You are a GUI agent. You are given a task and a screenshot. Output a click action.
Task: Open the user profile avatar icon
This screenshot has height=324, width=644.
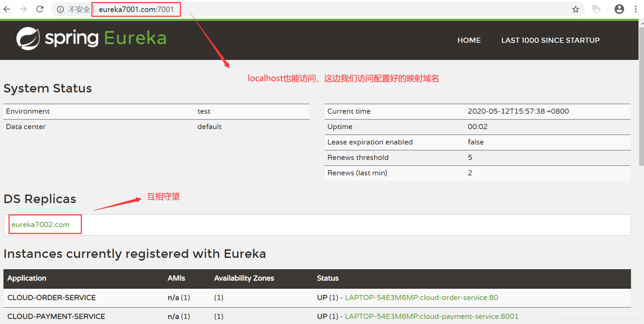[x=619, y=9]
